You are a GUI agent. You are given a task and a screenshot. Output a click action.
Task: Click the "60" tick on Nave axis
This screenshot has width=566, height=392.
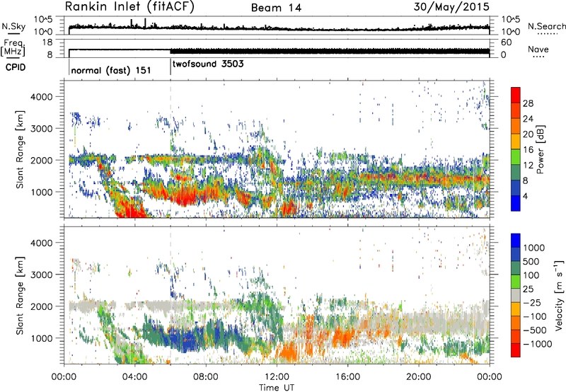coord(506,42)
